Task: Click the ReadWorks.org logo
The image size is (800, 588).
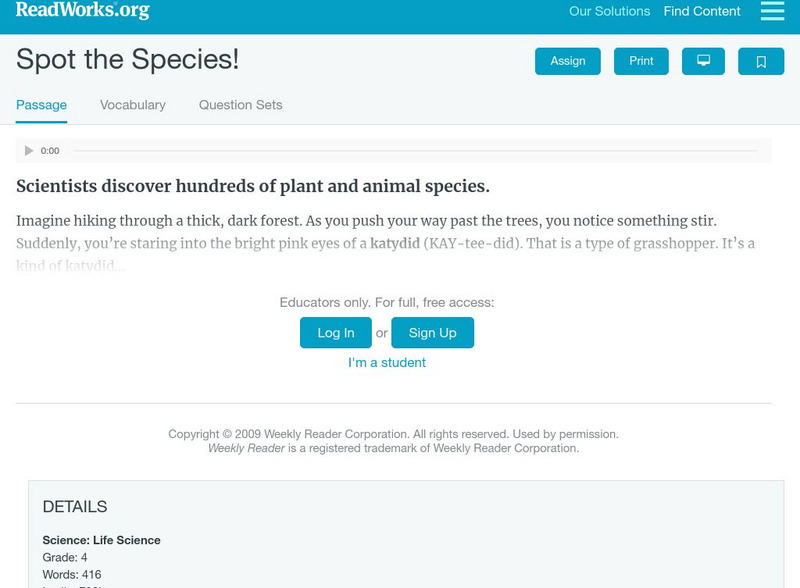Action: 82,11
